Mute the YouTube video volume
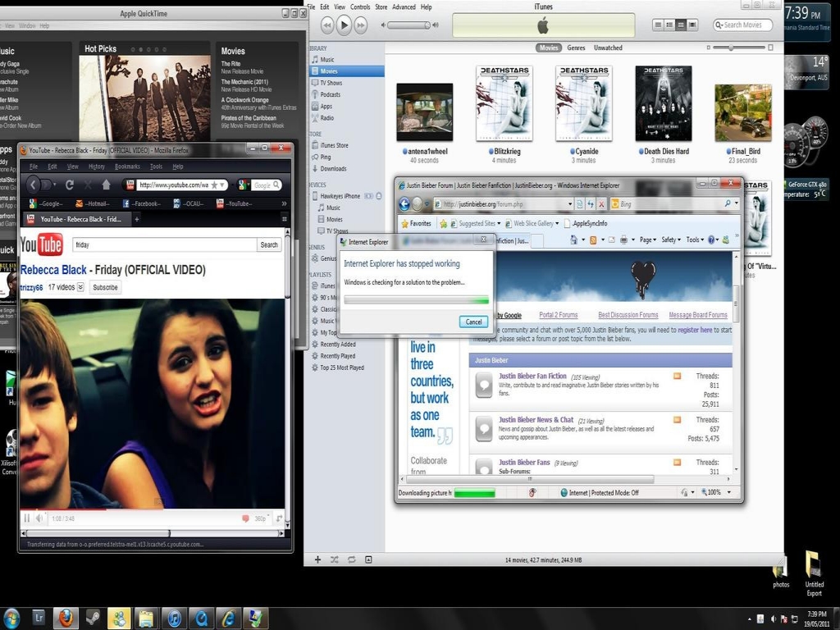 (39, 518)
